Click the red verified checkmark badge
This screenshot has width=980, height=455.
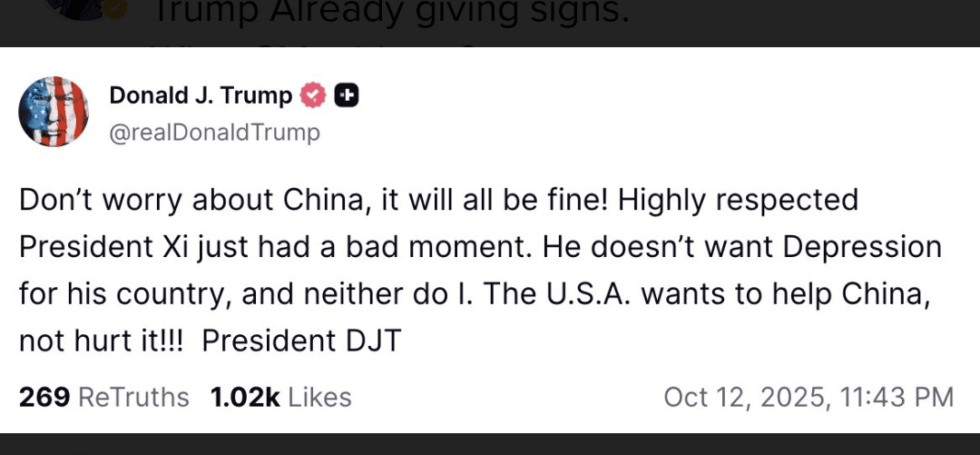tap(312, 95)
